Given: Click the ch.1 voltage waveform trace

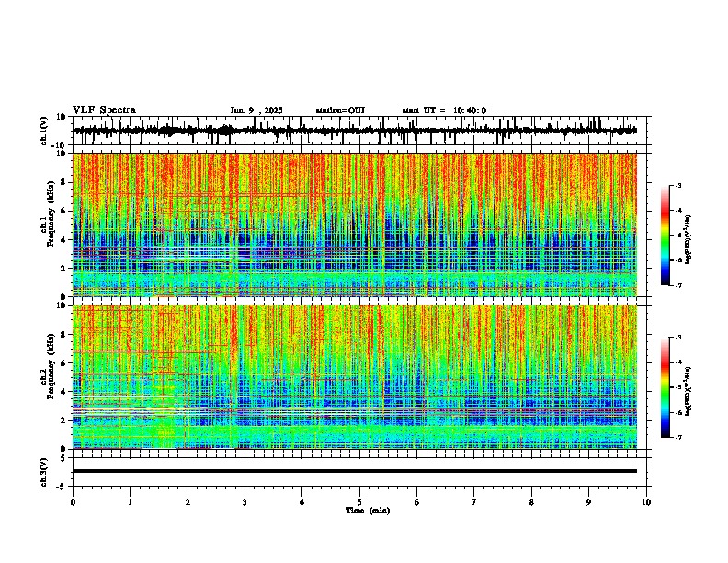Looking at the screenshot, I should point(355,131).
